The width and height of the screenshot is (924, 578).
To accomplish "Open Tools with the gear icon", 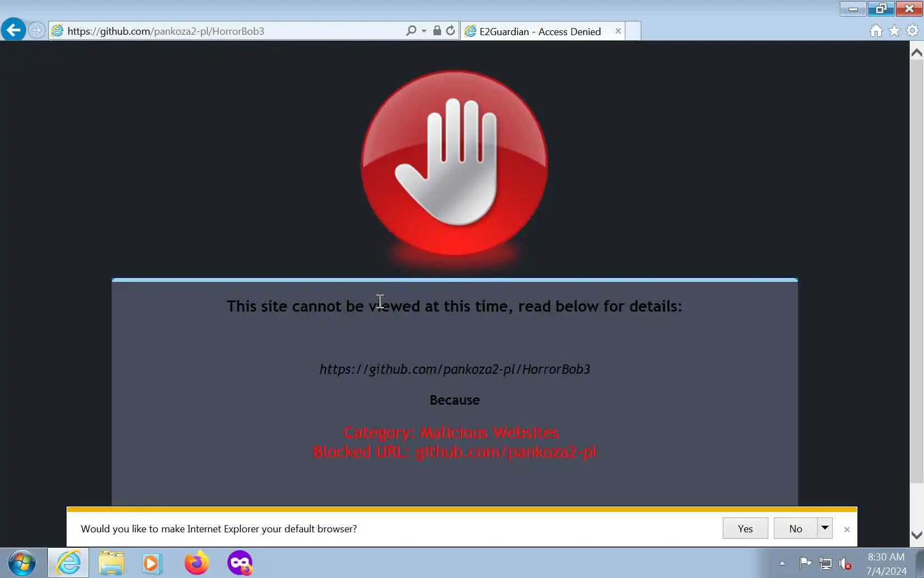I will [x=912, y=31].
